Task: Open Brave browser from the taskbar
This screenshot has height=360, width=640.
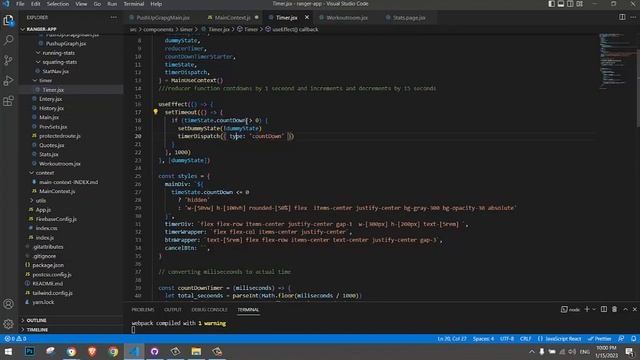Action: tap(92, 351)
